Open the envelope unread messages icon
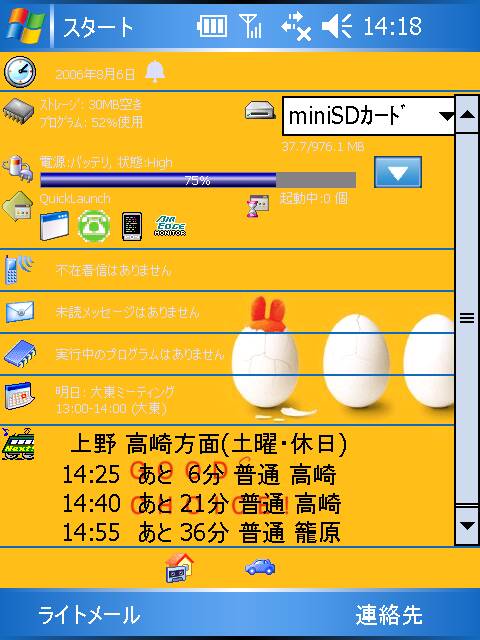 point(20,311)
